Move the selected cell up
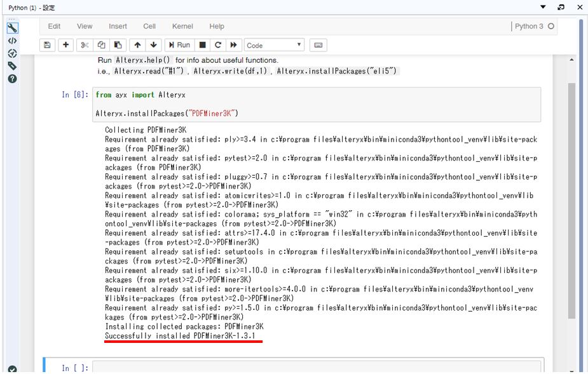The height and width of the screenshot is (374, 588). click(137, 45)
